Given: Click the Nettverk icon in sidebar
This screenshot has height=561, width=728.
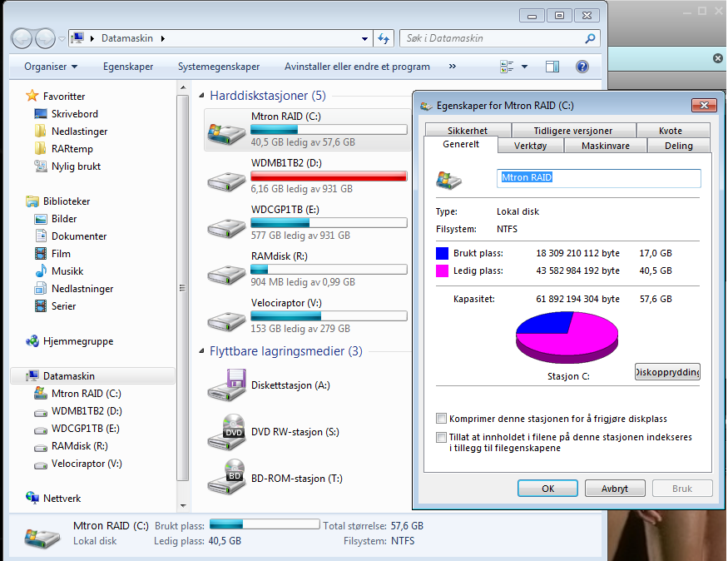Looking at the screenshot, I should click(x=32, y=498).
